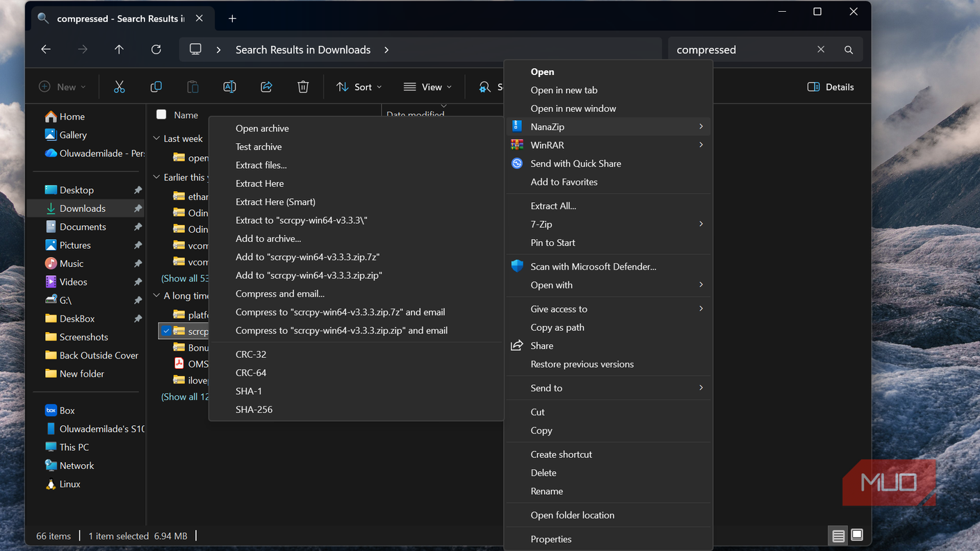The image size is (980, 551).
Task: Click 'Search Results in Downloads' breadcrumb
Action: click(x=303, y=50)
